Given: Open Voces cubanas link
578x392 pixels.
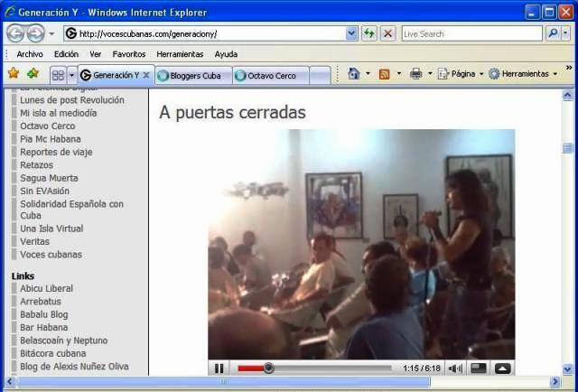Looking at the screenshot, I should click(x=51, y=255).
